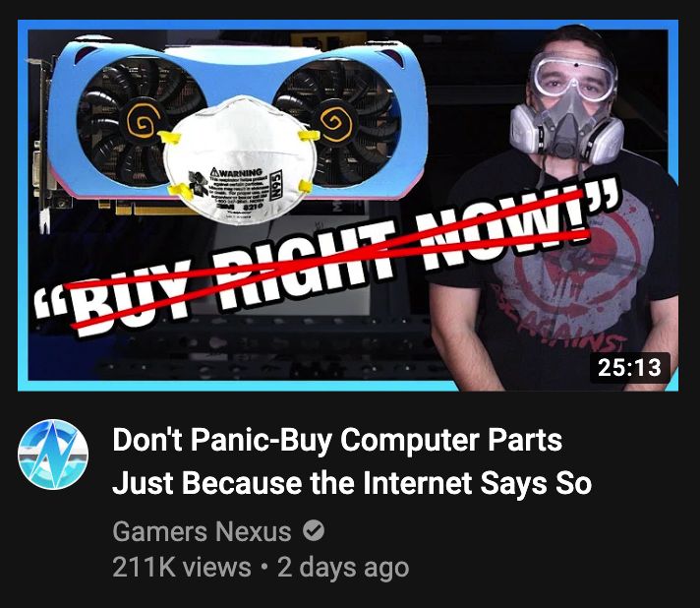Click the '2 days ago' upload date

(x=343, y=568)
